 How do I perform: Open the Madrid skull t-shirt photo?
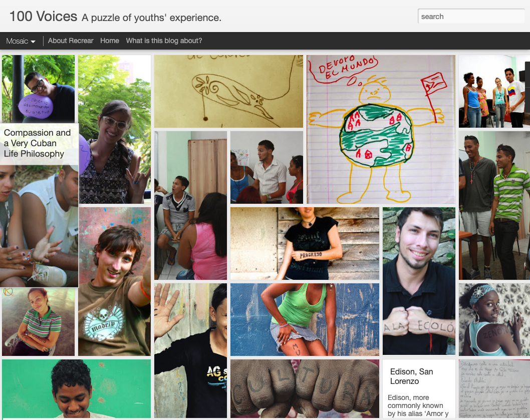(115, 281)
